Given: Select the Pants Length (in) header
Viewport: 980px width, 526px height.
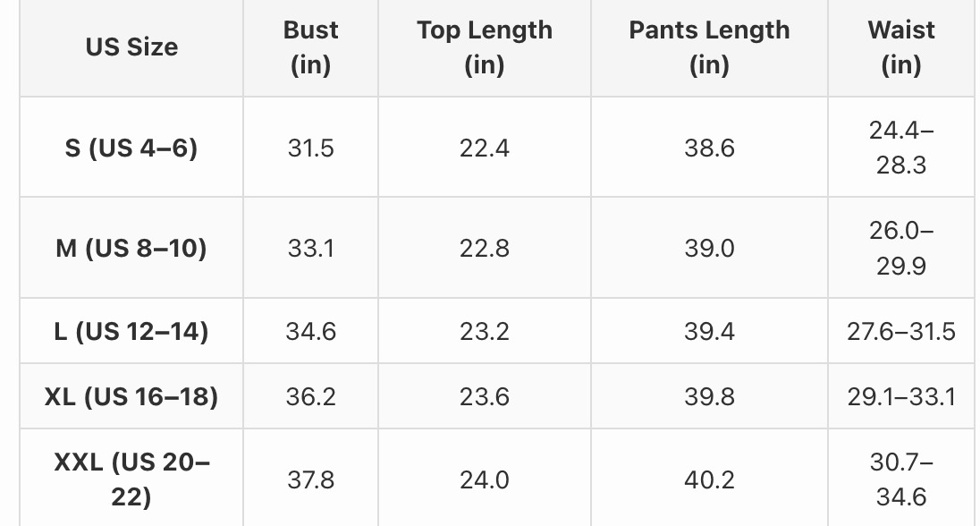Looking at the screenshot, I should pyautogui.click(x=709, y=47).
